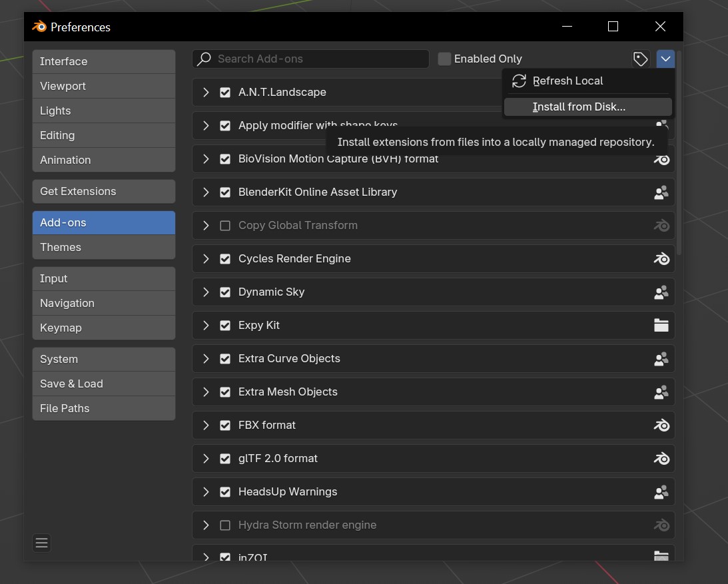Screen dimensions: 728x584
Task: Click the hamburger menu icon at bottom left
Action: coord(42,543)
